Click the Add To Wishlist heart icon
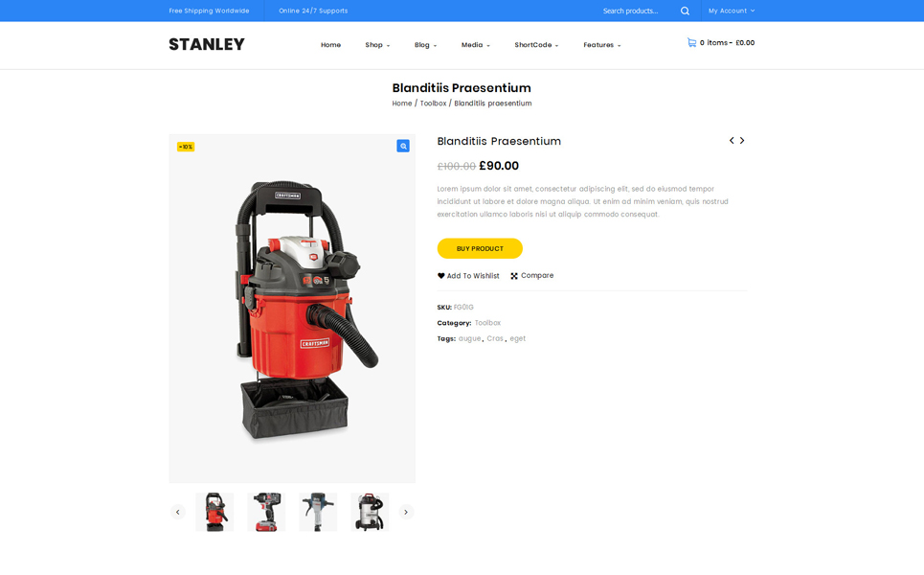924x575 pixels. (x=440, y=275)
